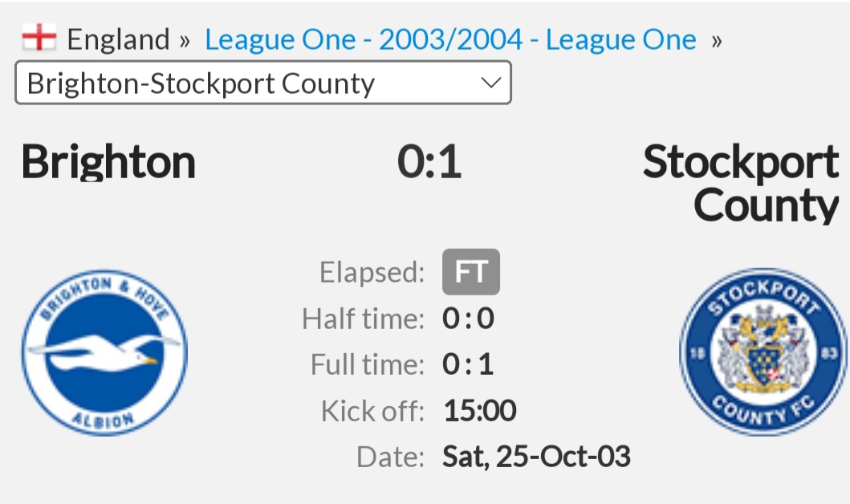Open League One - 2003/2004 - League One link
The height and width of the screenshot is (504, 850).
pos(450,39)
